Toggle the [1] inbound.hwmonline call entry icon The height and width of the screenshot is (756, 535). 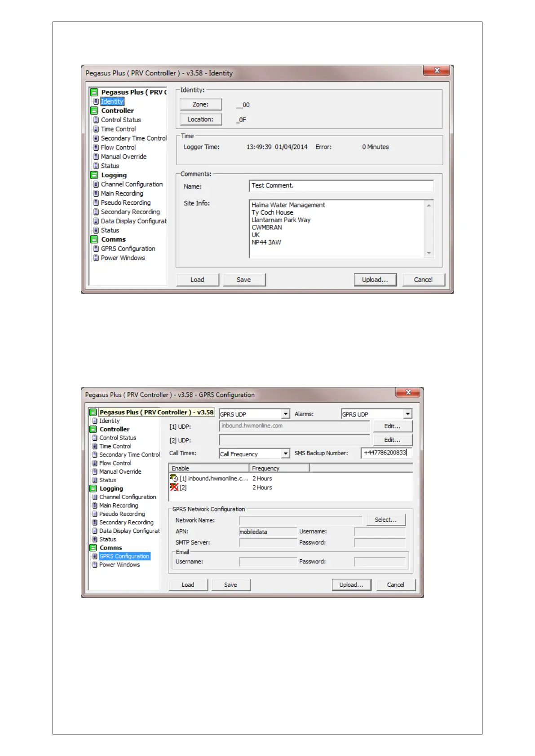[174, 478]
